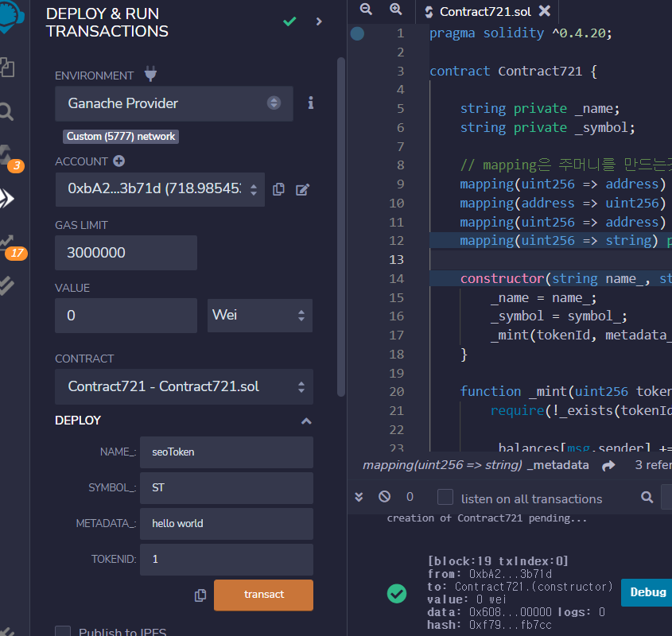
Task: Click the METADATA_ field with hello world
Action: point(227,524)
